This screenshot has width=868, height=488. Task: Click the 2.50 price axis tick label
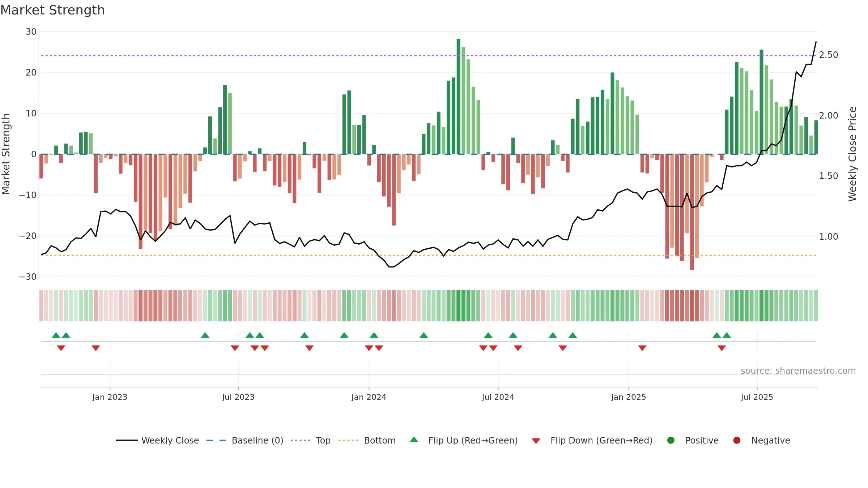pyautogui.click(x=829, y=55)
